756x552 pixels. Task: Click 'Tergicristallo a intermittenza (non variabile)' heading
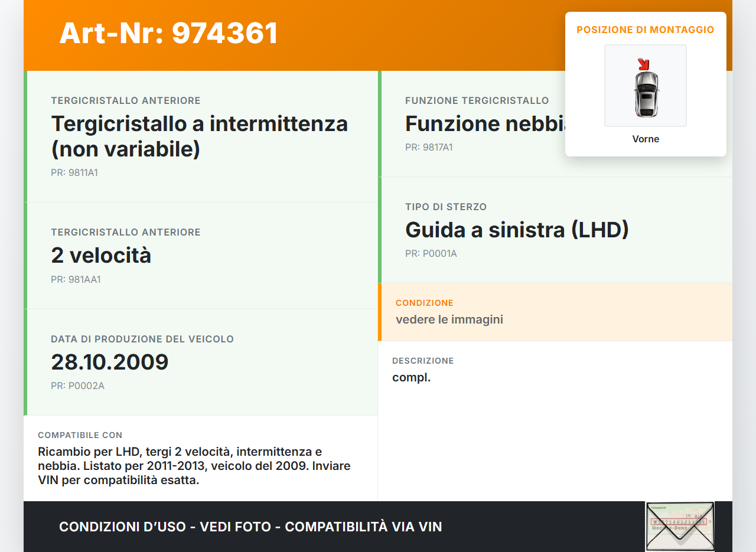[x=199, y=136]
